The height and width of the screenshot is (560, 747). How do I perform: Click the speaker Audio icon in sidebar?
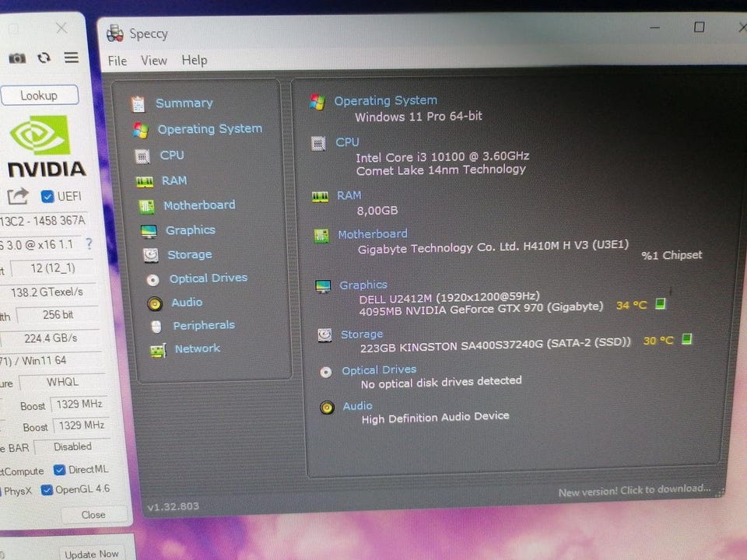click(x=155, y=304)
